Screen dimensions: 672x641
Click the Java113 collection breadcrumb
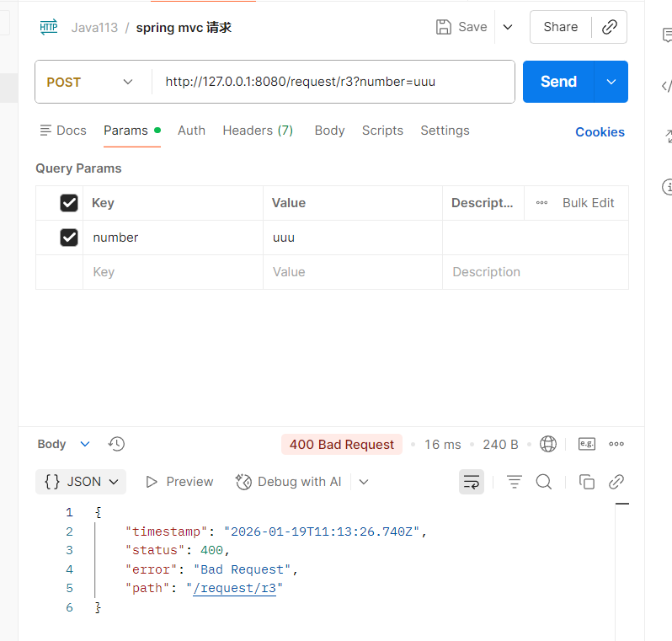point(94,28)
